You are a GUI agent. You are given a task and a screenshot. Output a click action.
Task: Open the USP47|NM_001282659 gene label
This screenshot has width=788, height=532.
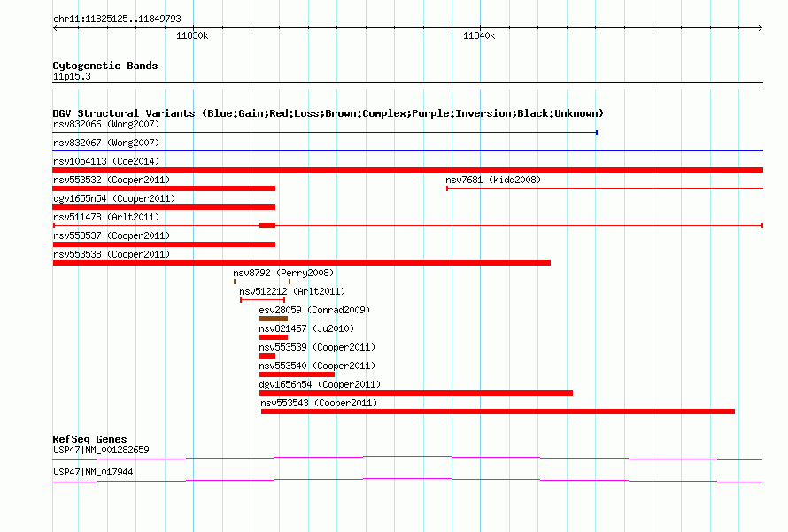click(101, 450)
